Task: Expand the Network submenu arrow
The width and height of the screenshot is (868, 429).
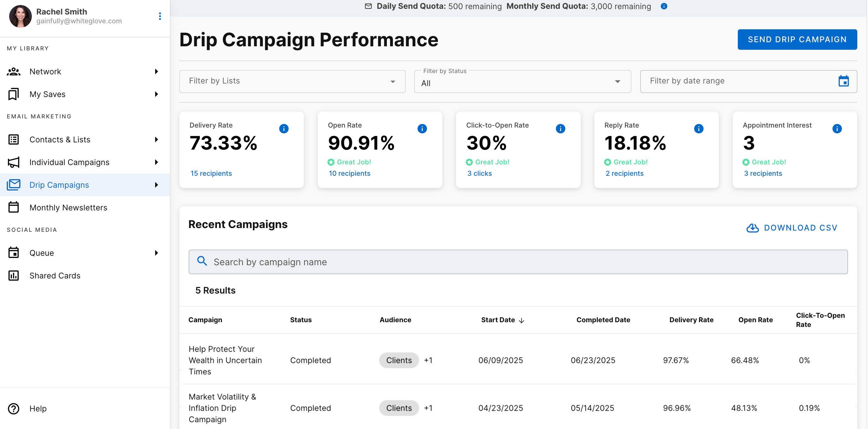Action: pyautogui.click(x=156, y=71)
